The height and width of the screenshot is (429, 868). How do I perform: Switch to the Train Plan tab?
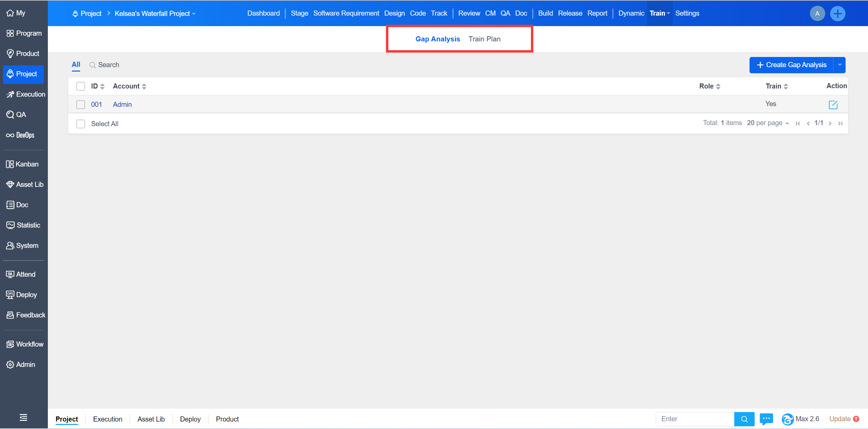coord(484,39)
